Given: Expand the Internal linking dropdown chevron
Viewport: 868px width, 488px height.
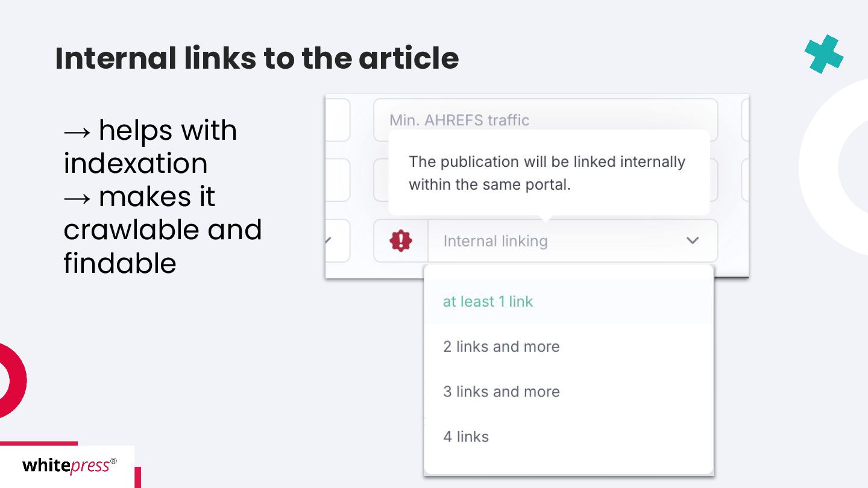Looking at the screenshot, I should (x=693, y=241).
